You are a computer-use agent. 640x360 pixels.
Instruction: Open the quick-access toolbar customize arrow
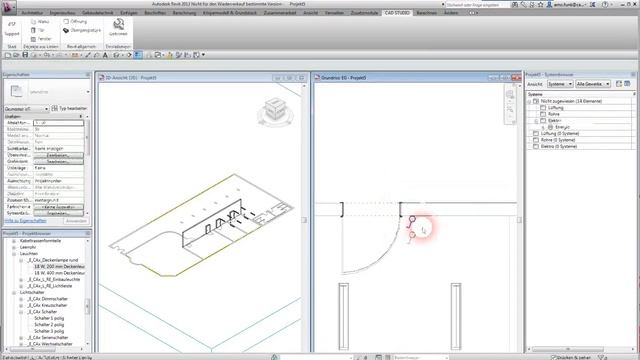click(x=203, y=55)
